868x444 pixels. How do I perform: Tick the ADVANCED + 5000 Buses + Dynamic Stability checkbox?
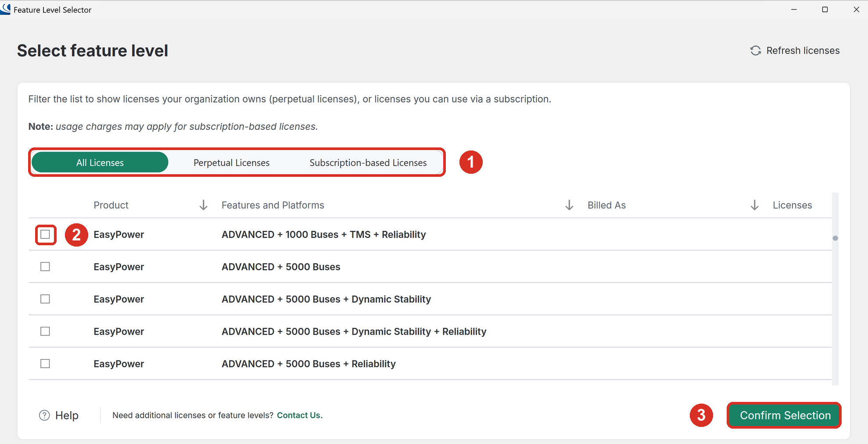(45, 299)
